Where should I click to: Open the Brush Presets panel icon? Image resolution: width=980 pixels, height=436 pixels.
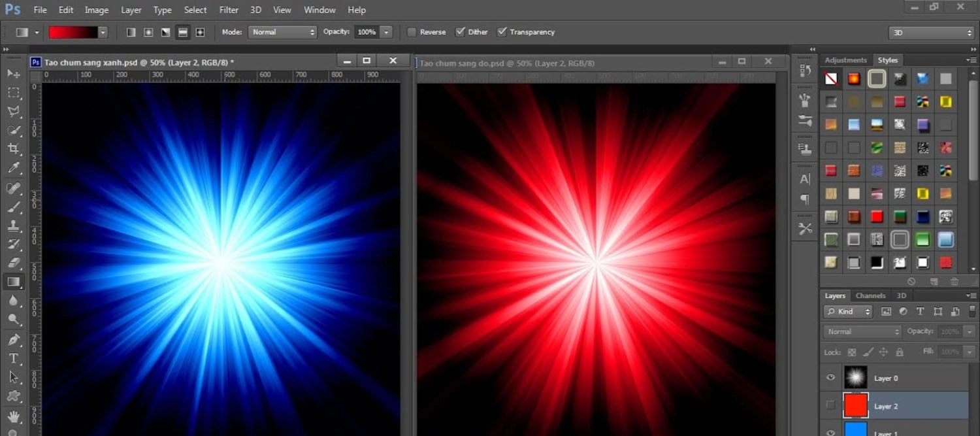pos(805,121)
